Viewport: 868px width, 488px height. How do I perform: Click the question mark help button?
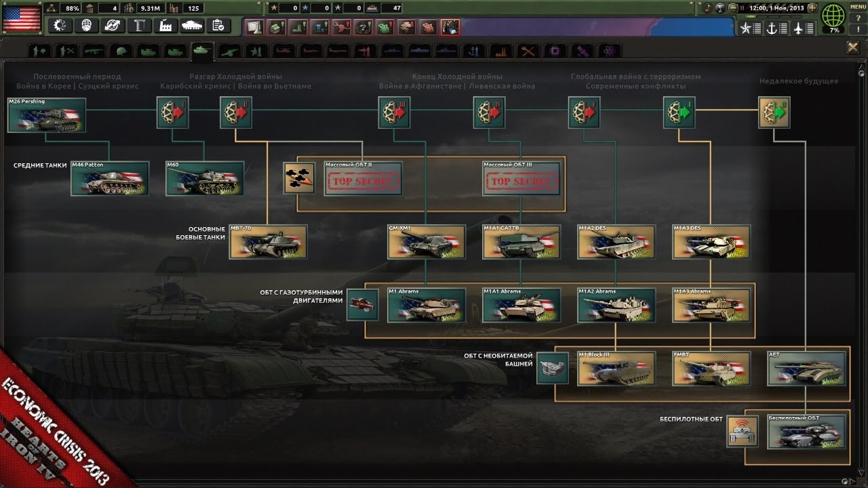click(857, 17)
